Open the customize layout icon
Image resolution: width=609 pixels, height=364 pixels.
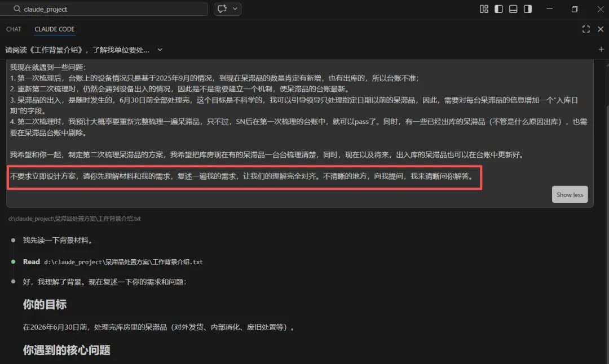484,9
